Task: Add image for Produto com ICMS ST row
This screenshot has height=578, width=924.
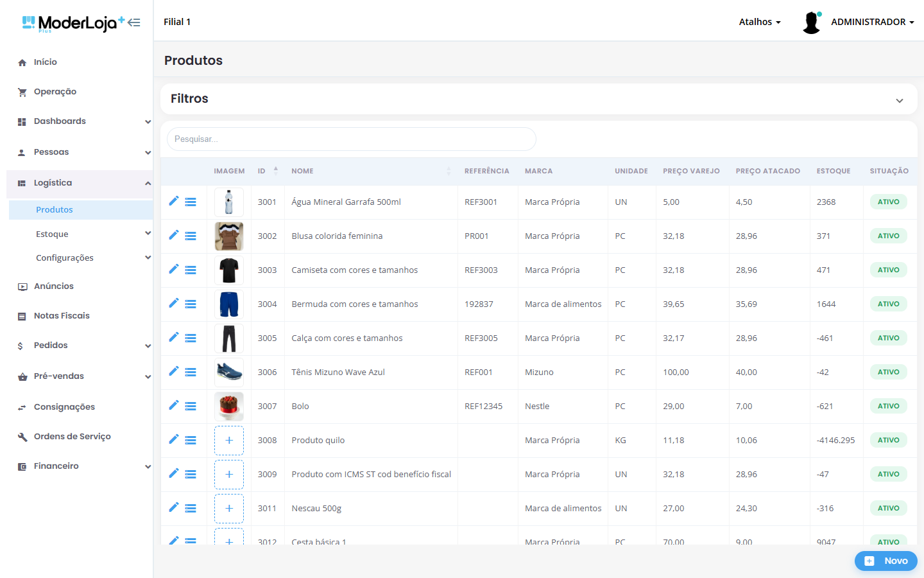Action: coord(229,475)
